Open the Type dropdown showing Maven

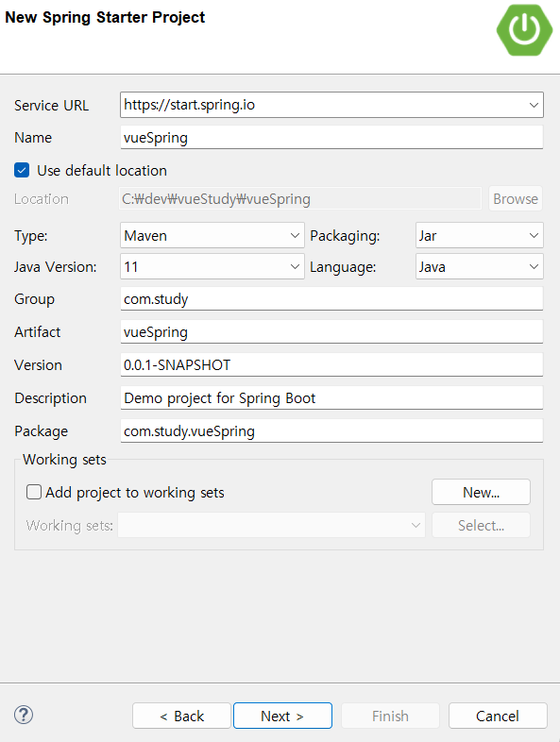212,235
